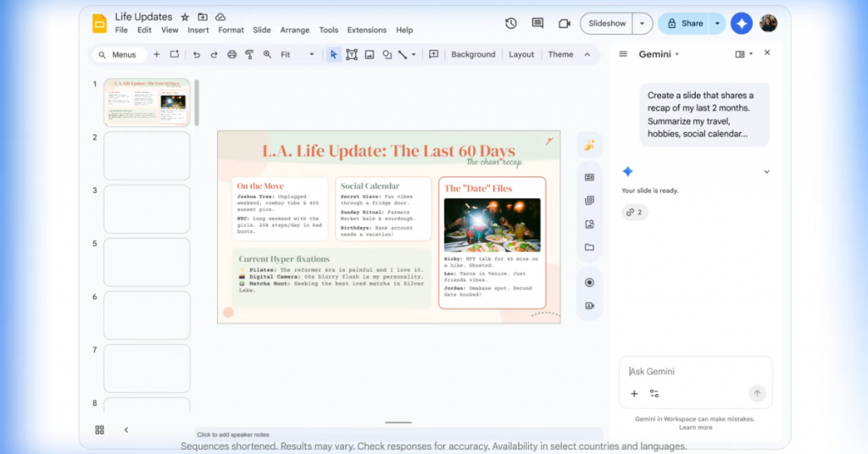Start the Slideshow
Screen dimensions: 868x454
[607, 23]
